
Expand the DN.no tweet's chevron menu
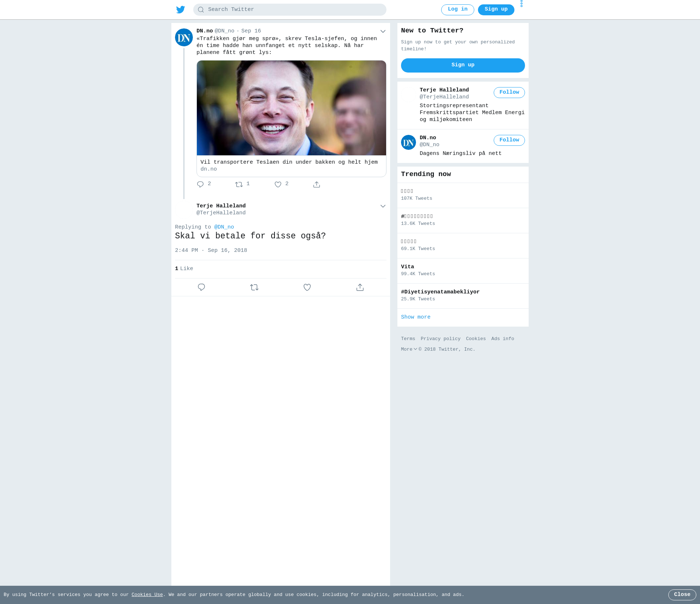point(383,31)
